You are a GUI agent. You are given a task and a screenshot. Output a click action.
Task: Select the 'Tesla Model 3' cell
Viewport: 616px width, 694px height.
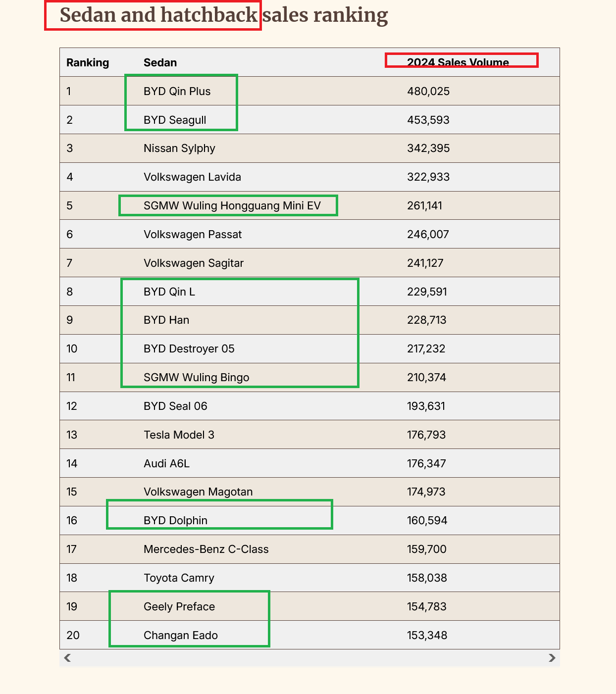click(179, 435)
